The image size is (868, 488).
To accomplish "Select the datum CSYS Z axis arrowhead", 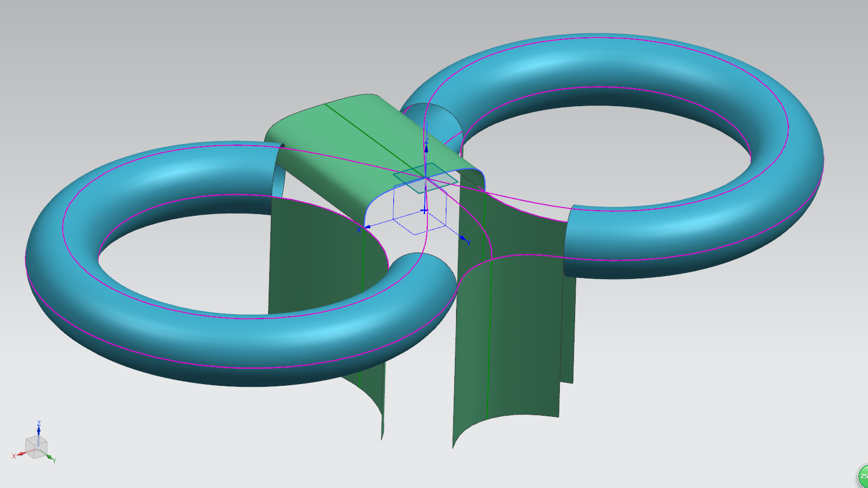I will click(x=426, y=148).
